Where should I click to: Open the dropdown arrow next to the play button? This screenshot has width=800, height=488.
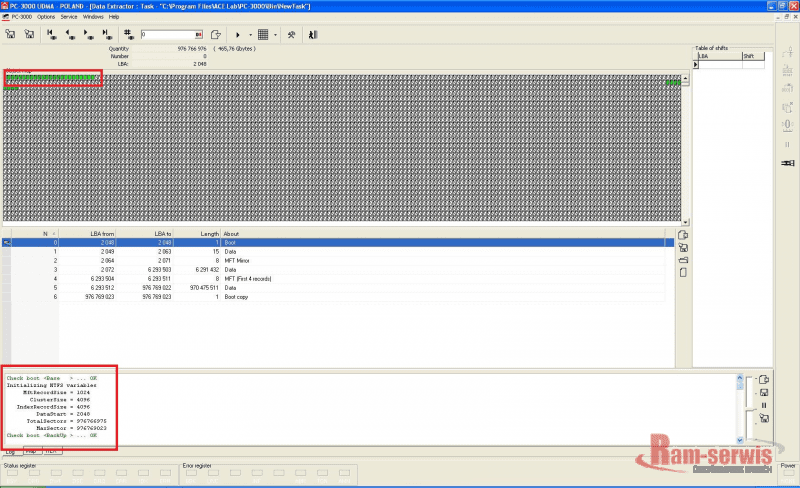coord(250,34)
